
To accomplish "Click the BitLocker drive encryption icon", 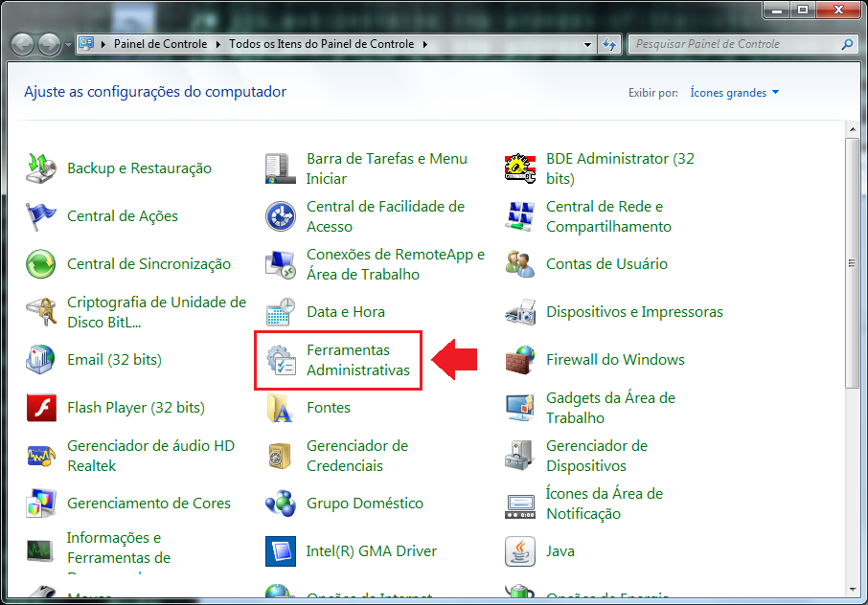I will (x=41, y=312).
